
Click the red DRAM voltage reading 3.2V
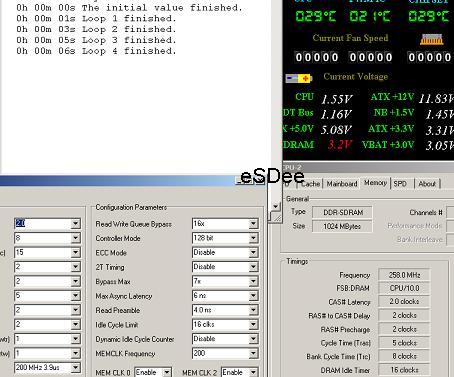pos(340,145)
